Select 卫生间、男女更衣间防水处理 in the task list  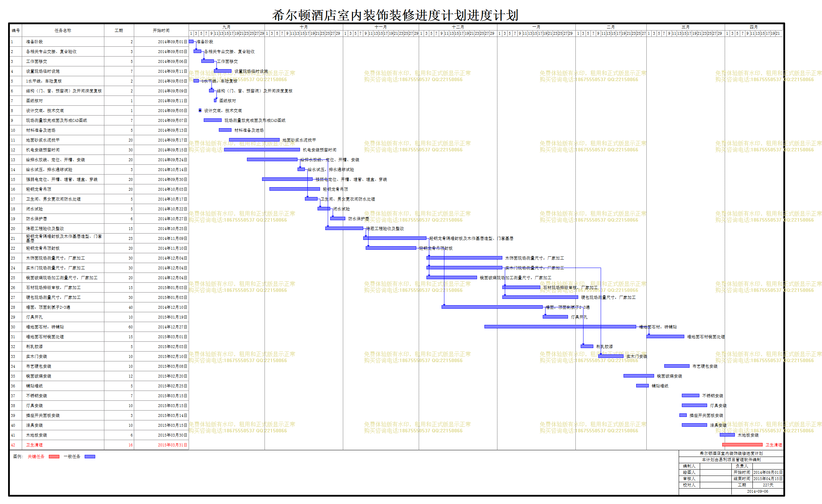[x=53, y=199]
